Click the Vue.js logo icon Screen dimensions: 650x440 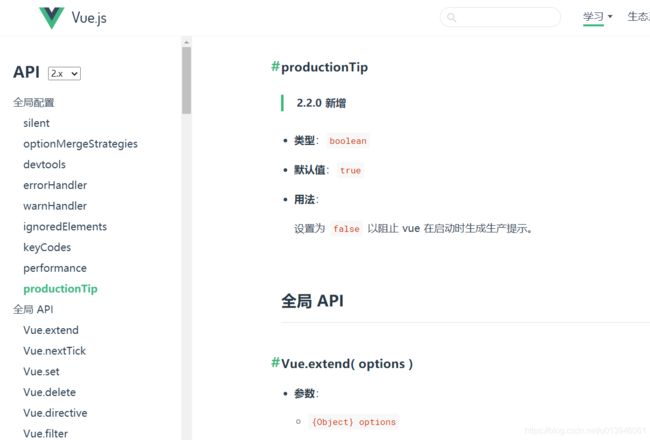(52, 18)
